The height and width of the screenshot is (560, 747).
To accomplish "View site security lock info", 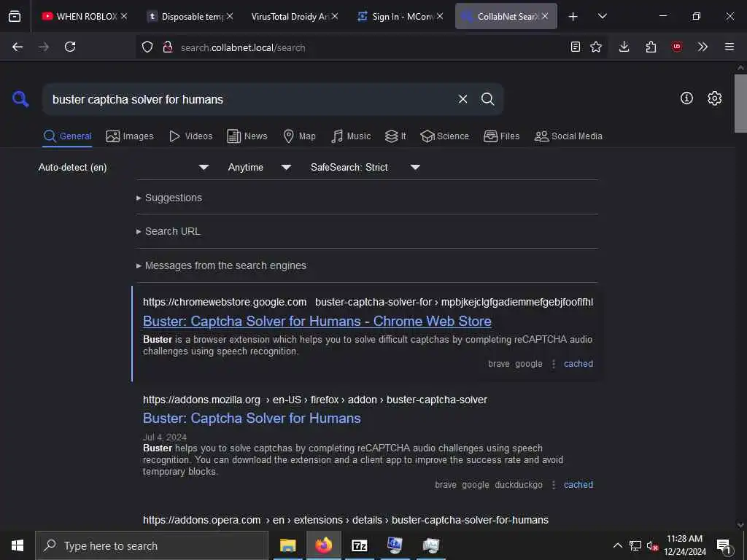I will pyautogui.click(x=167, y=47).
